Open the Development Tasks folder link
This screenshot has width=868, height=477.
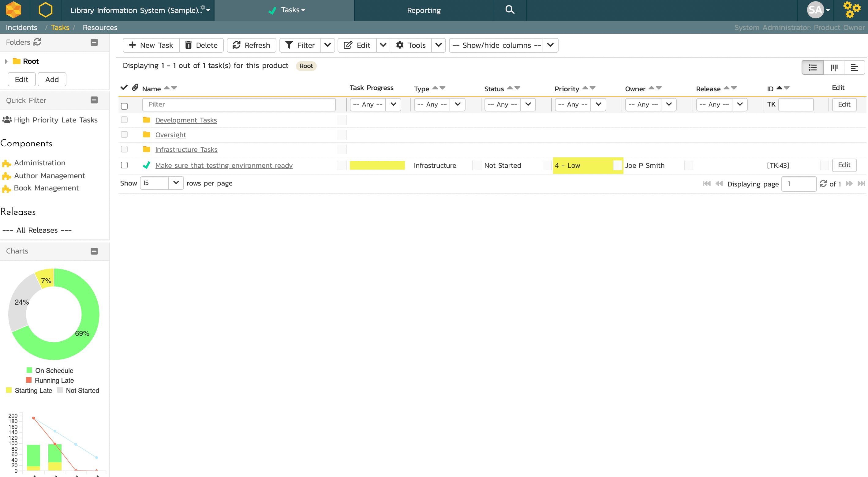pyautogui.click(x=186, y=120)
